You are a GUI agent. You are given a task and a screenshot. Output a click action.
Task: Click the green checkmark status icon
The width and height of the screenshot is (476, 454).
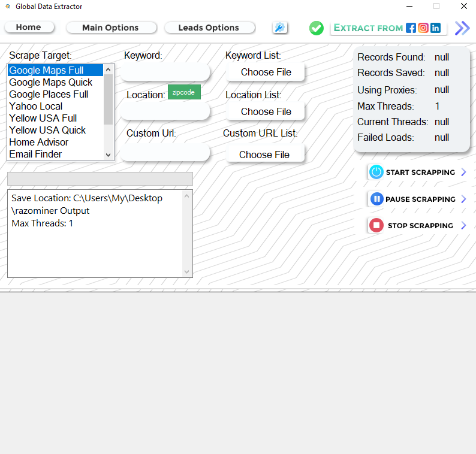coord(317,28)
